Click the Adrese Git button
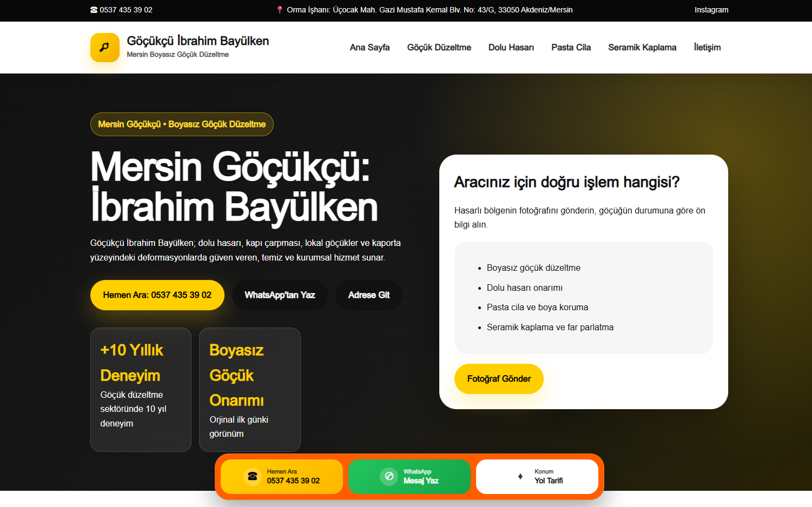The image size is (812, 507). point(369,295)
